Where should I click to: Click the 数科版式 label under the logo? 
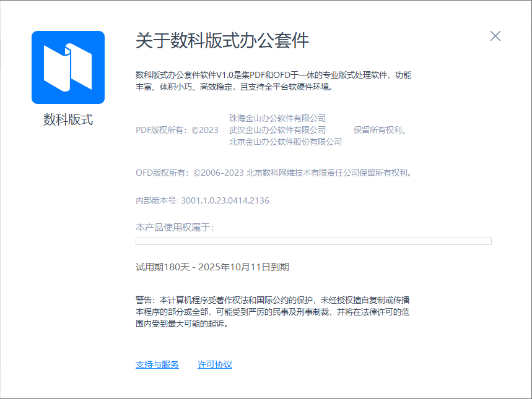click(68, 119)
